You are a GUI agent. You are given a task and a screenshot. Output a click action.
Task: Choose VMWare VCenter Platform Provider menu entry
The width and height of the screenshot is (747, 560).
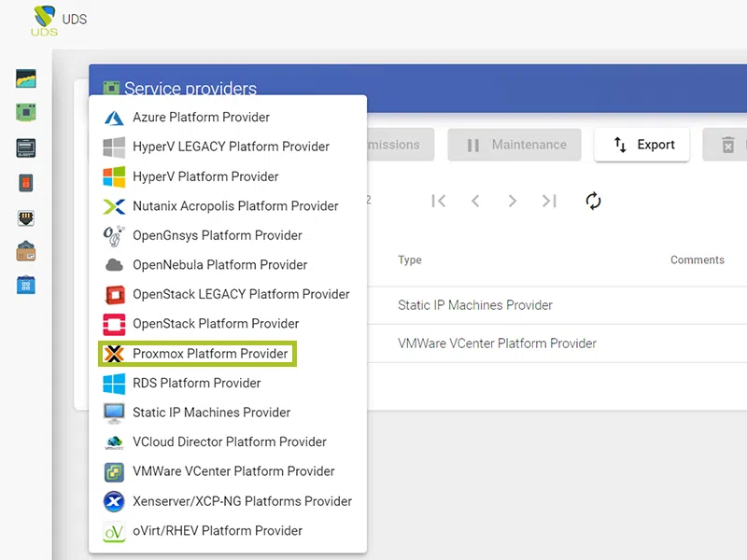point(228,472)
